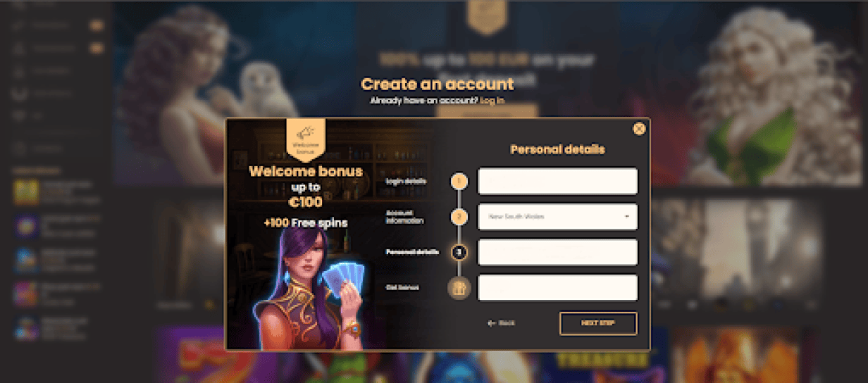Click the first input field under Personal details
Screen dimensions: 868x383
557,181
